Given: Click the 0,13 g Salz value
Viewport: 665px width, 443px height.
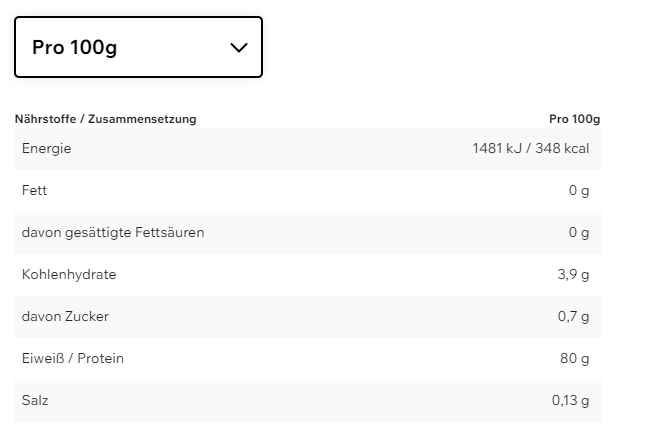Looking at the screenshot, I should click(x=570, y=401).
